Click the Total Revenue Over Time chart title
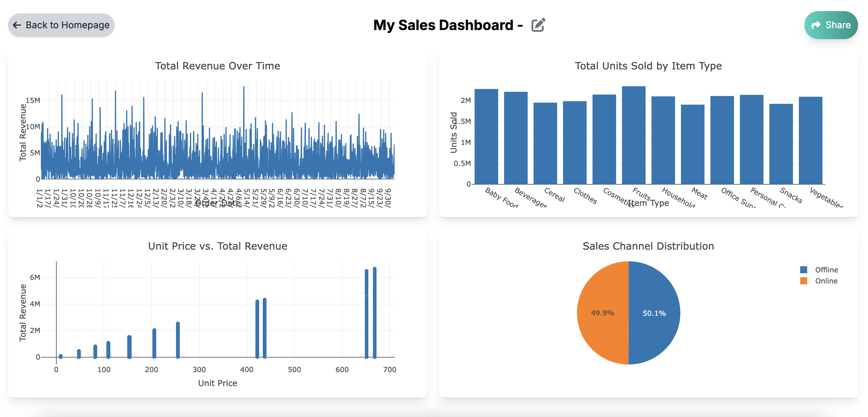Screen dimensions: 868x417 (217, 66)
